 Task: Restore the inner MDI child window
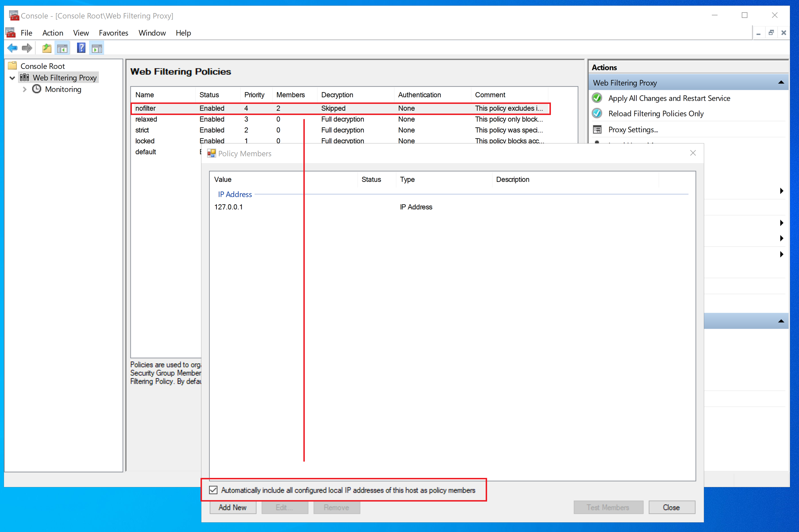pyautogui.click(x=771, y=32)
